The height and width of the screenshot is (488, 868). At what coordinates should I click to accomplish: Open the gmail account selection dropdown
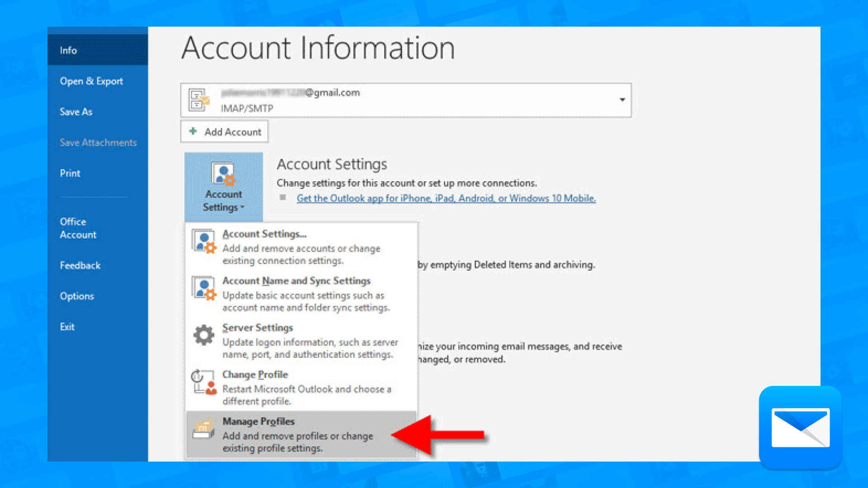click(x=622, y=100)
